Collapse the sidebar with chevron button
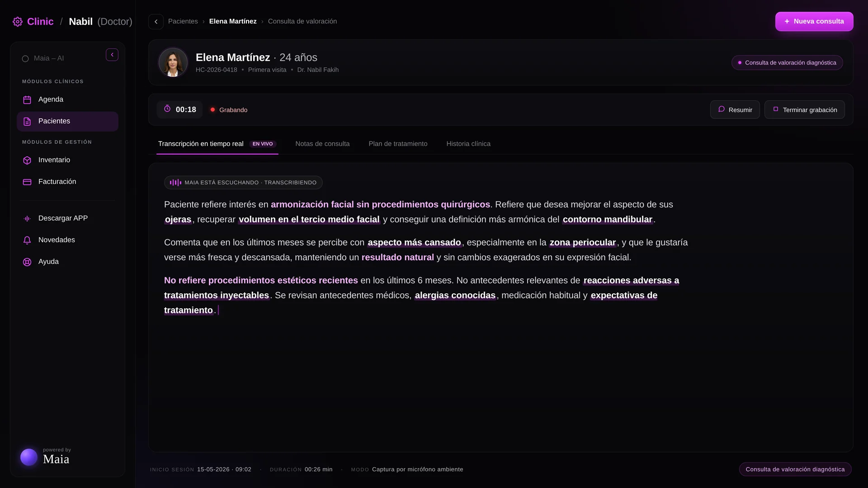 (x=112, y=55)
